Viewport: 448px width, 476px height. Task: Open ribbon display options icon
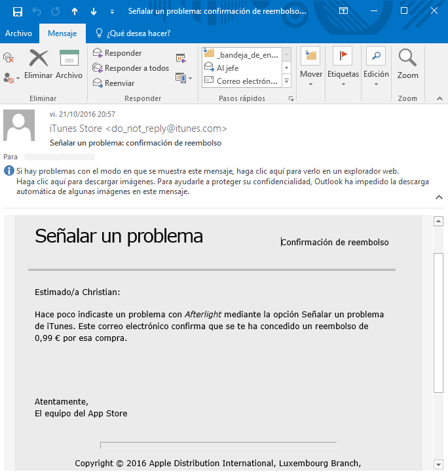coord(343,11)
